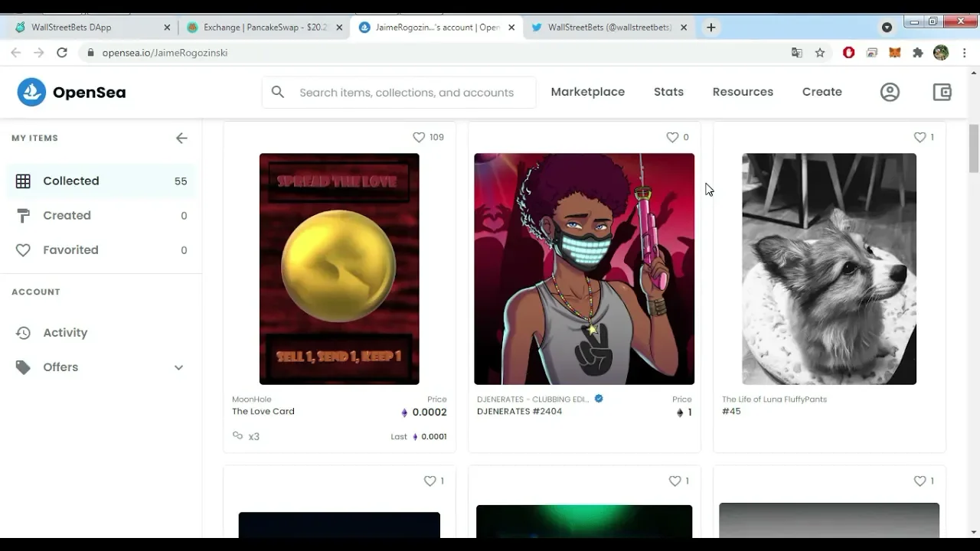Toggle heart on DJENERATES #2404
The height and width of the screenshot is (551, 980).
[672, 137]
